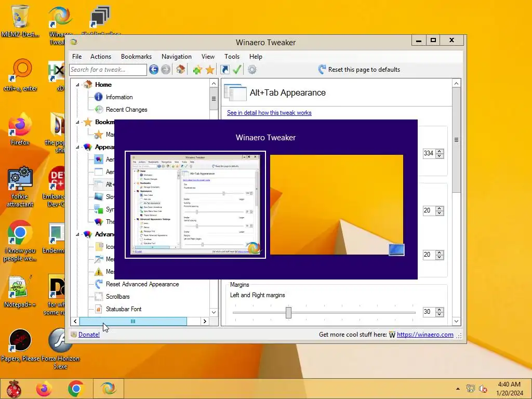
Task: Click the Chrome taskbar icon
Action: [76, 389]
